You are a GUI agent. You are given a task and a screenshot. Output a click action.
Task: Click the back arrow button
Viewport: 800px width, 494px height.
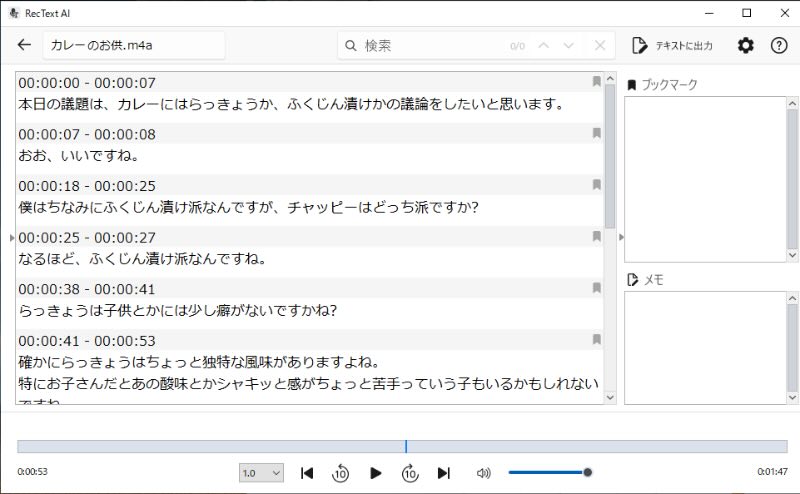click(x=24, y=45)
